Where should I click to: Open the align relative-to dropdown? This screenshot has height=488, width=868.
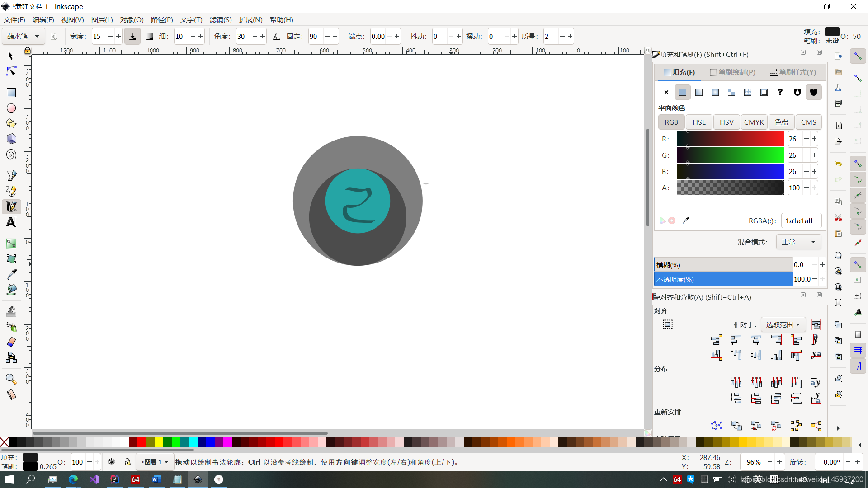(x=783, y=324)
